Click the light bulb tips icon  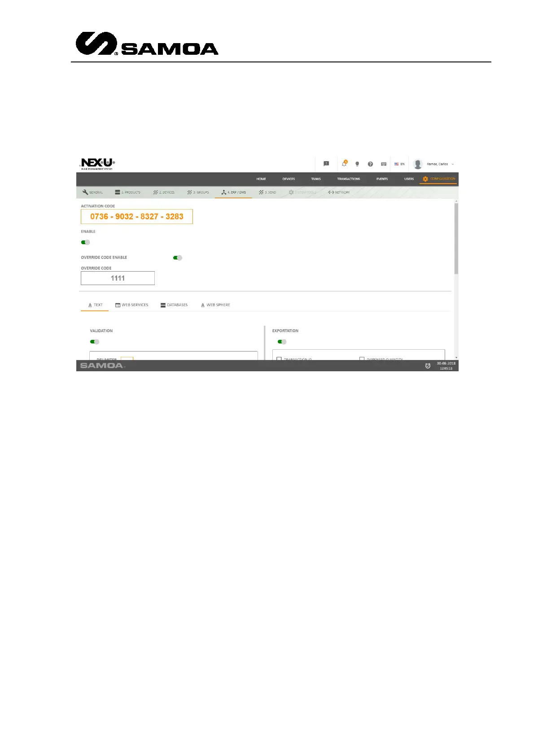coord(357,164)
